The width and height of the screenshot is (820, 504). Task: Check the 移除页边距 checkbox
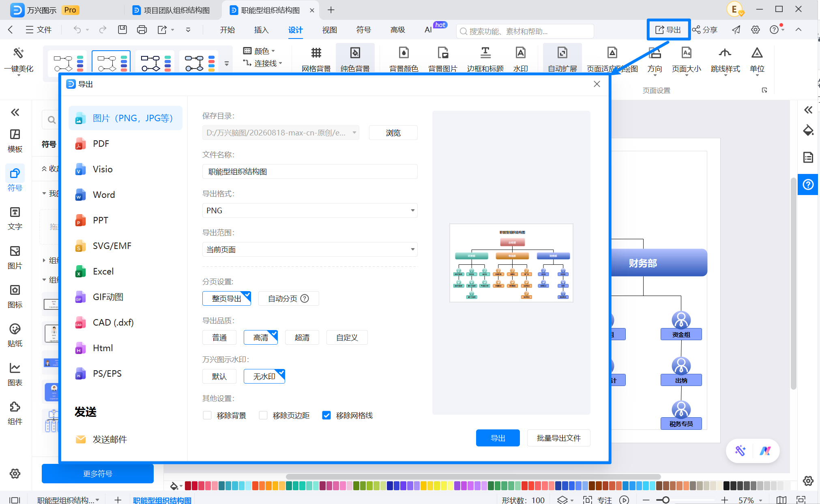[263, 415]
